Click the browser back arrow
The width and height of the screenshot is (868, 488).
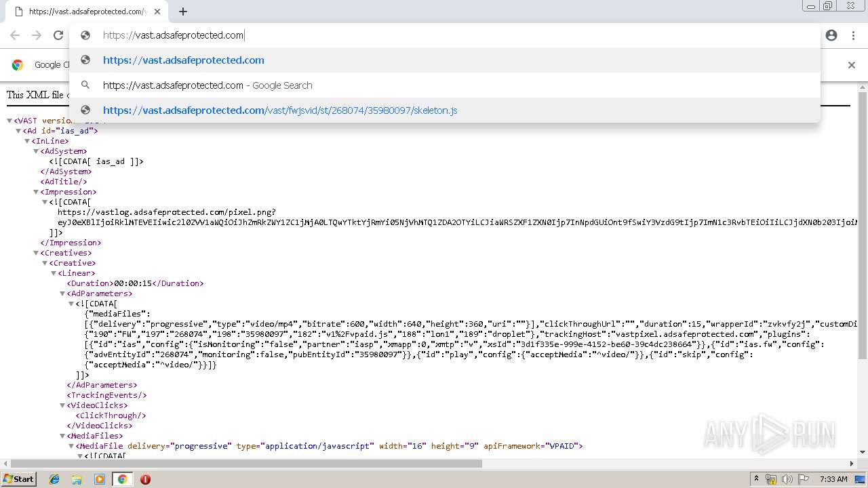click(15, 35)
